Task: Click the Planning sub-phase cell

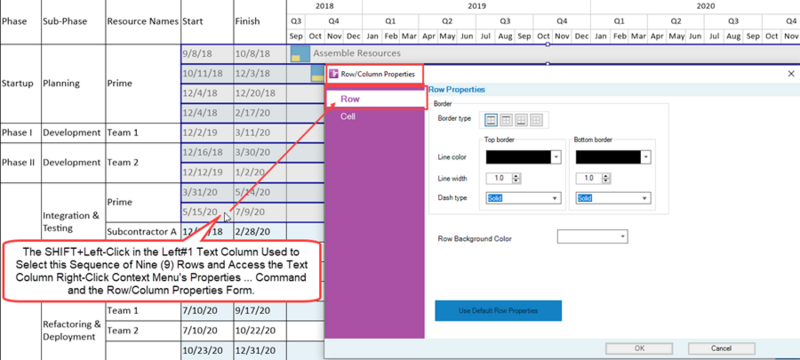Action: 73,83
